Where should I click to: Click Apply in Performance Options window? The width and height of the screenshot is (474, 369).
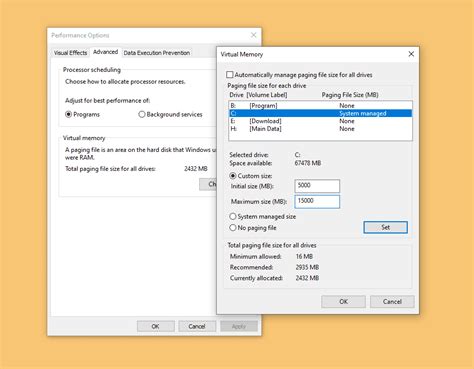(239, 326)
